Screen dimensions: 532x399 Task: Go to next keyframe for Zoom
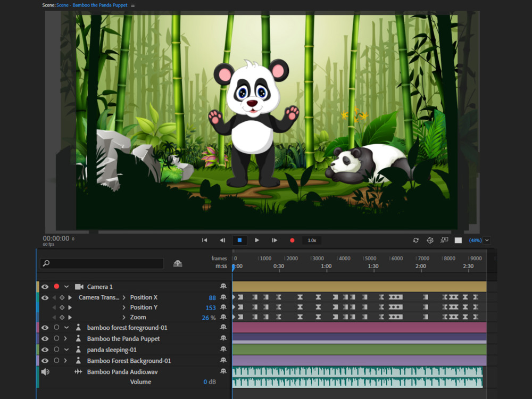tap(70, 318)
